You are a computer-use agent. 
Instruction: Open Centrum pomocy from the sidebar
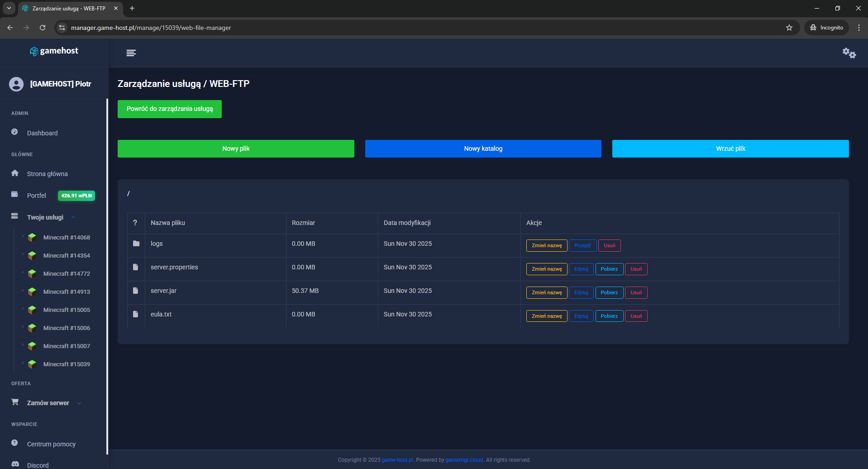coord(15,442)
